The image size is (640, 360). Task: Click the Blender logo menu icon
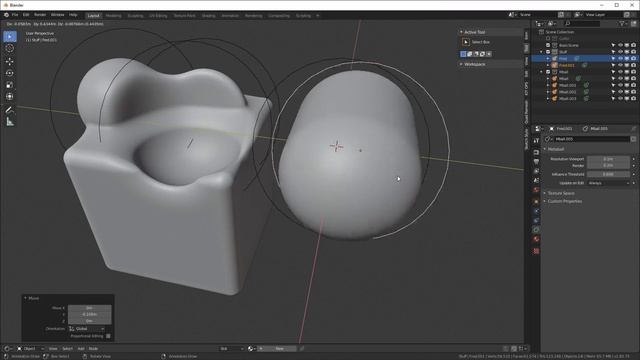[6, 15]
